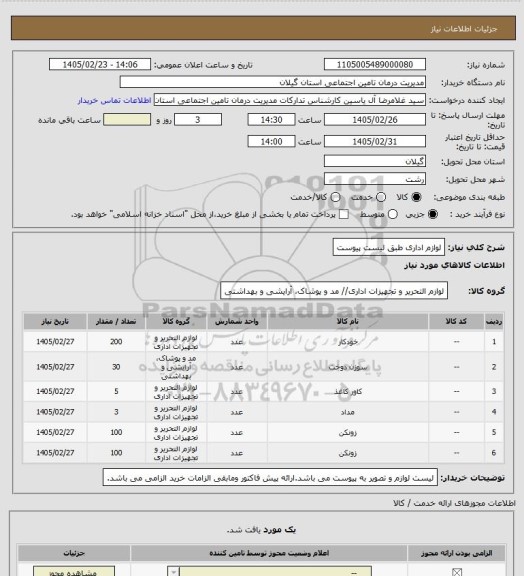The width and height of the screenshot is (524, 576).
Task: Click the response deadline date 1405/02/26
Action: (x=375, y=119)
